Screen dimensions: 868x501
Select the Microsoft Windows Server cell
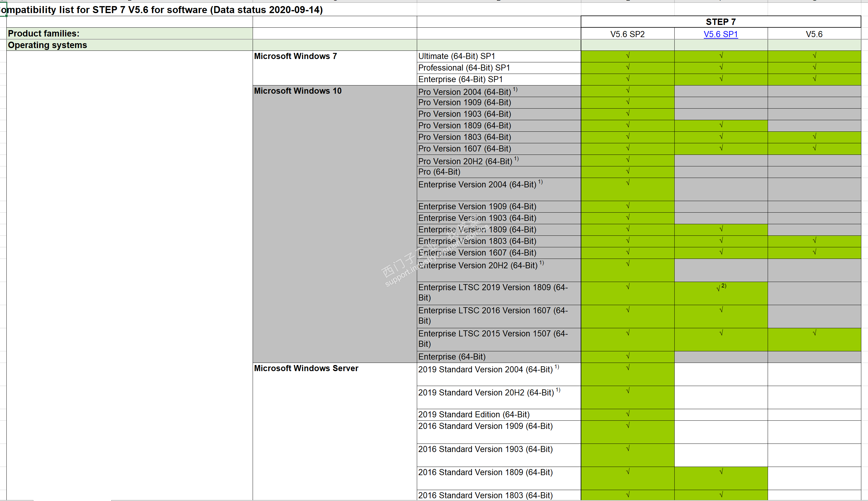[306, 368]
